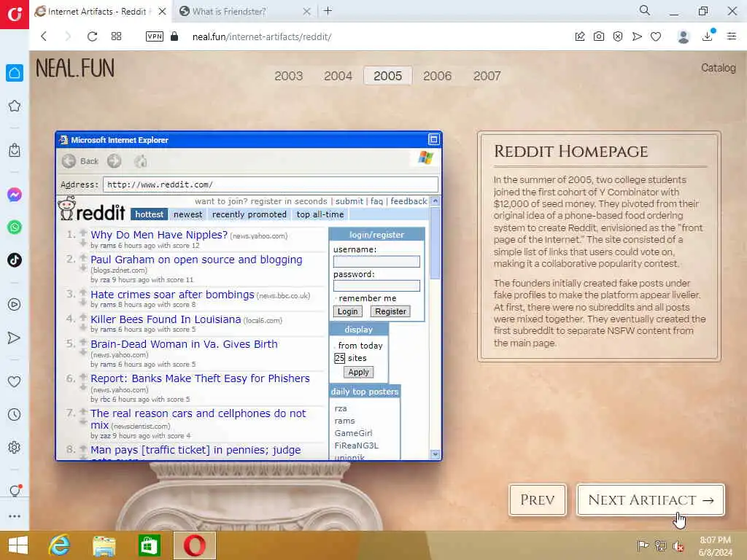Open shopping bag icon in sidebar
The width and height of the screenshot is (747, 560).
15,150
